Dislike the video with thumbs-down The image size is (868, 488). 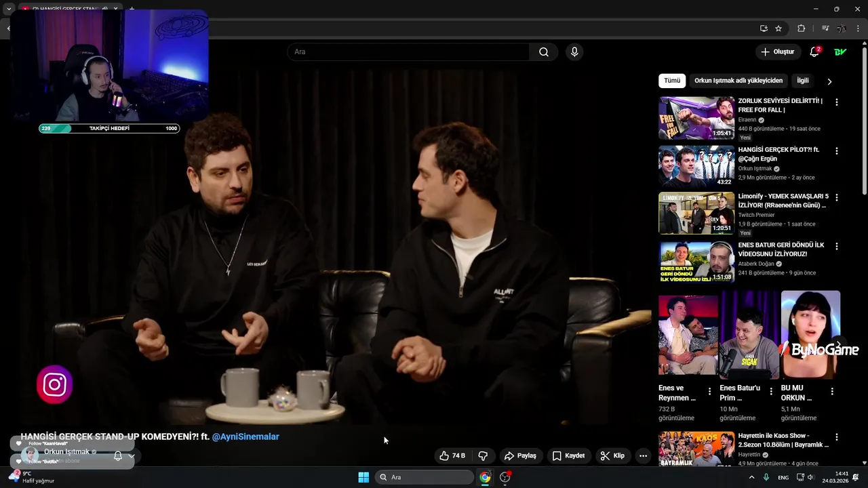point(483,455)
